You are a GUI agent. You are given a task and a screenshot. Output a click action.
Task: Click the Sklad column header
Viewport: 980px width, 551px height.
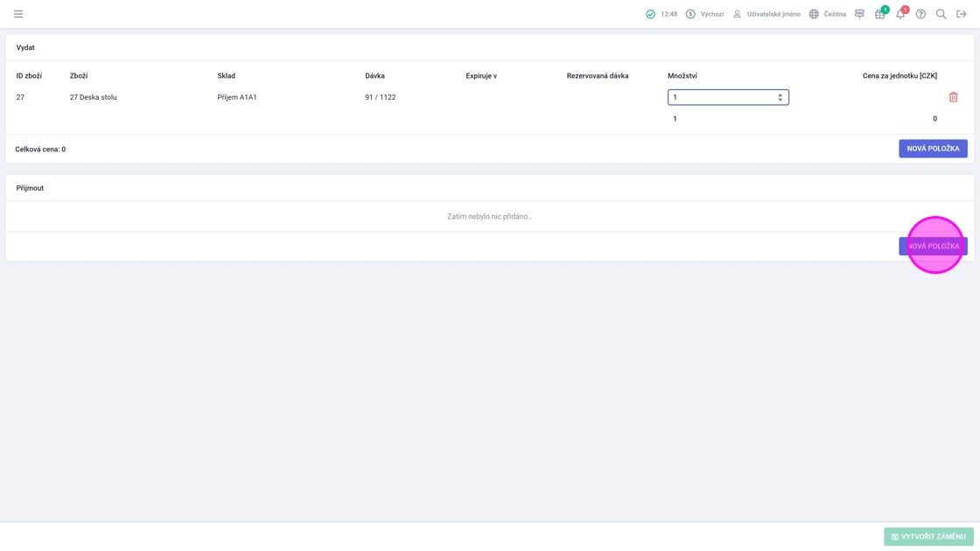point(227,75)
